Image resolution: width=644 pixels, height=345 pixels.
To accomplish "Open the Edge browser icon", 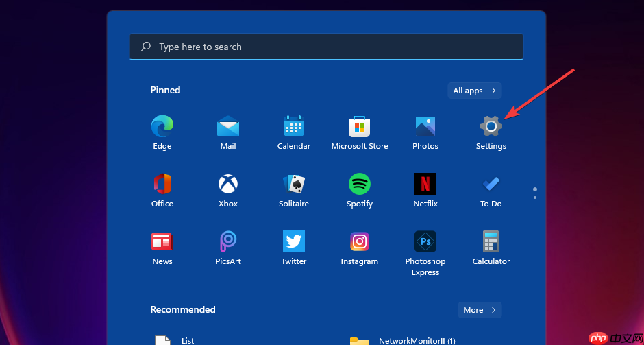I will tap(162, 126).
